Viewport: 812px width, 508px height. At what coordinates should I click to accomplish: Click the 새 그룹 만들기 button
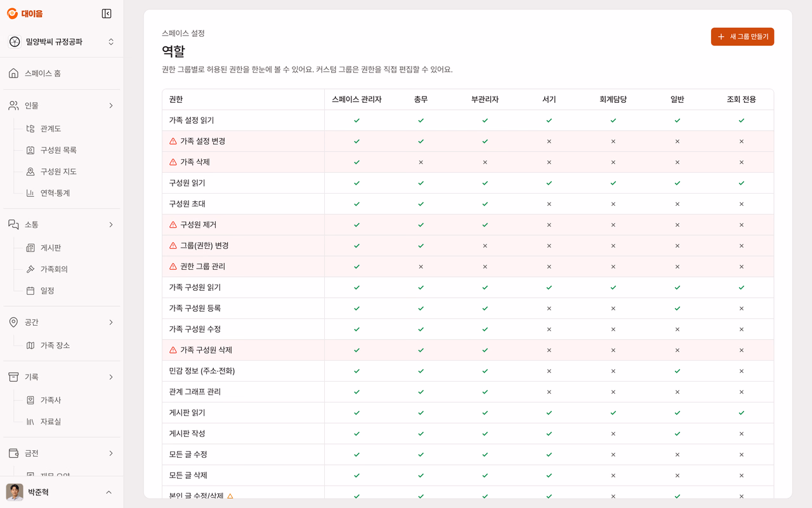pos(742,37)
